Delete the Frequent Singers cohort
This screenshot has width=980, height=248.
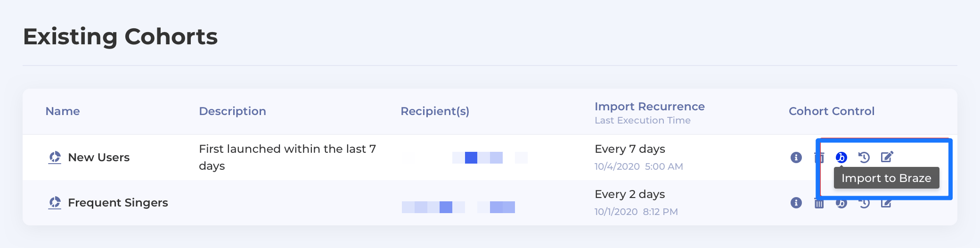(x=819, y=204)
